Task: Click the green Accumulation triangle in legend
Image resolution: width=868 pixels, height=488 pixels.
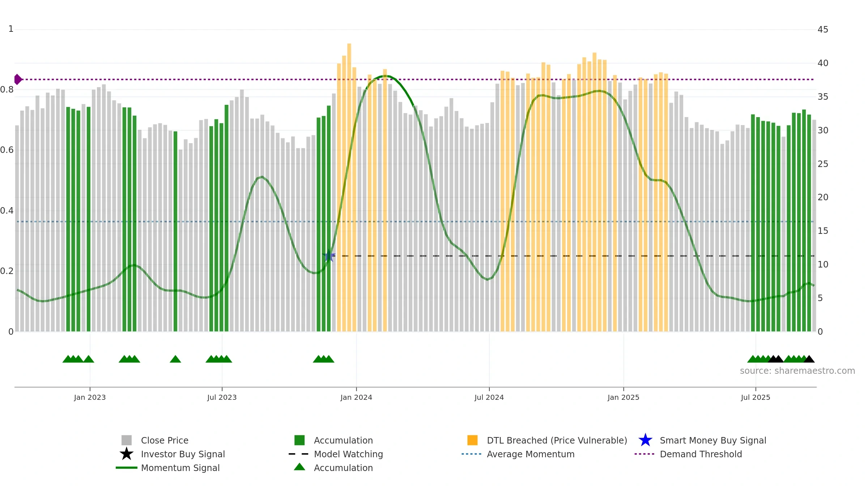Action: [x=299, y=467]
